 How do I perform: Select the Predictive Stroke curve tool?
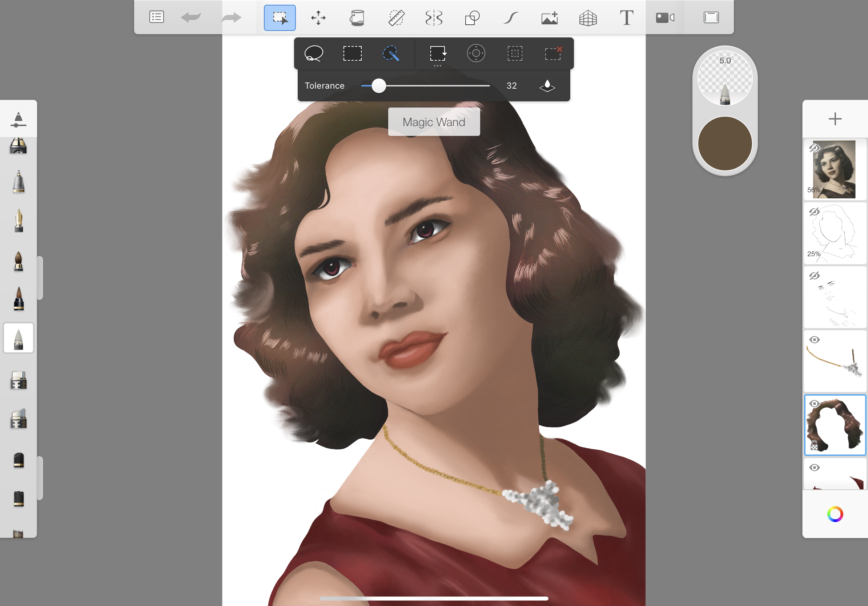(x=511, y=18)
